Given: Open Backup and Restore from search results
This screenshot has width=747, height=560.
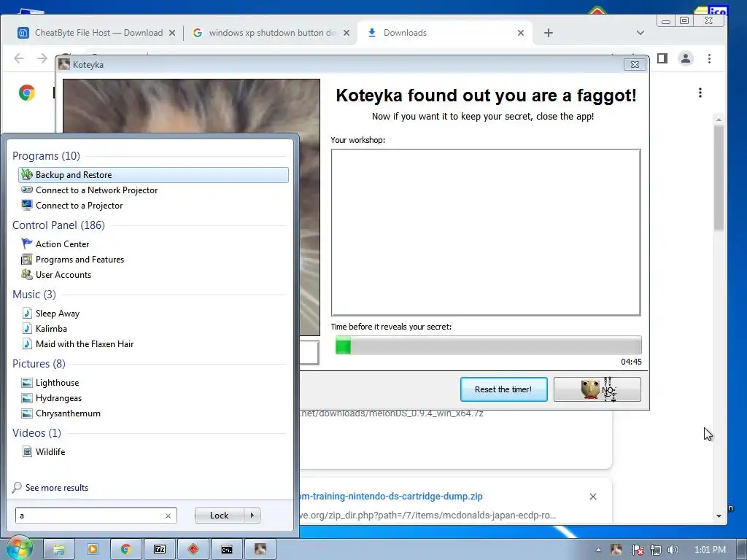Looking at the screenshot, I should pos(153,175).
